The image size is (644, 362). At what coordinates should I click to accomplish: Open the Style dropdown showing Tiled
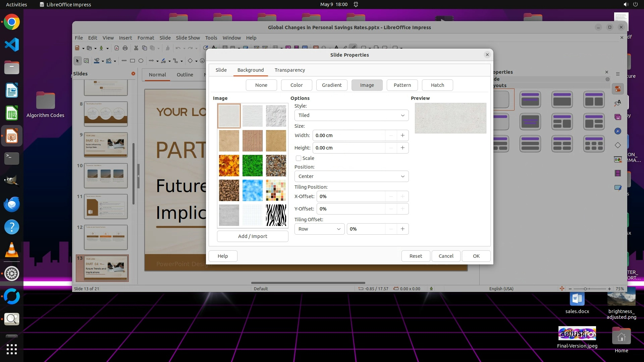(x=351, y=115)
